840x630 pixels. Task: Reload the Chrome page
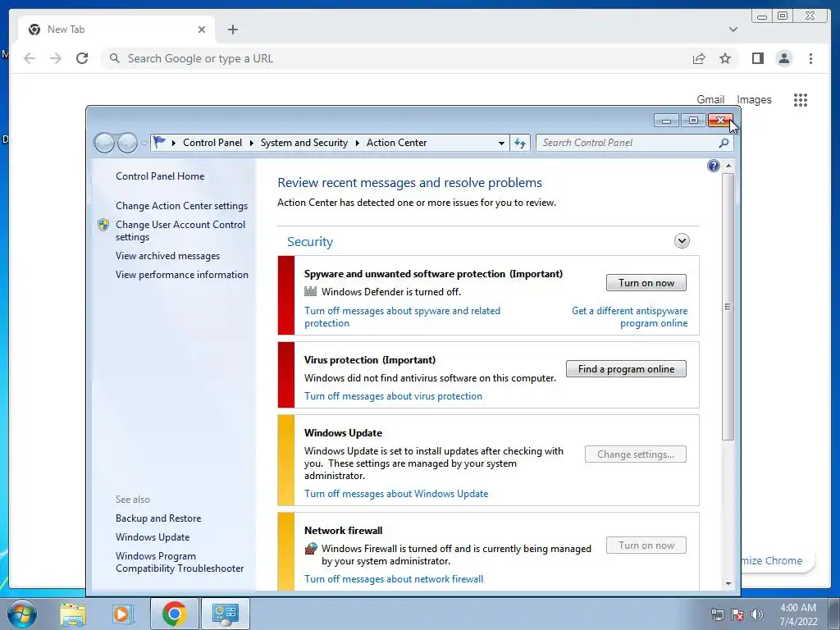(x=82, y=58)
